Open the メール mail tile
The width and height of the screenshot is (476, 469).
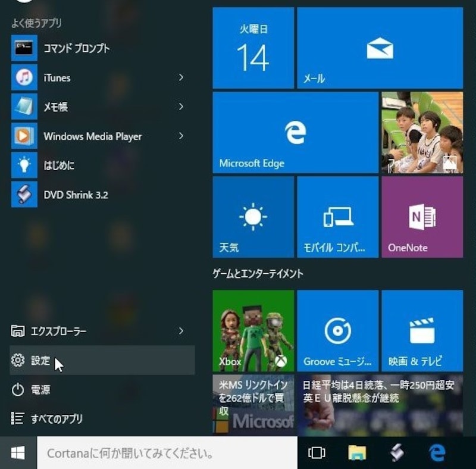[380, 48]
